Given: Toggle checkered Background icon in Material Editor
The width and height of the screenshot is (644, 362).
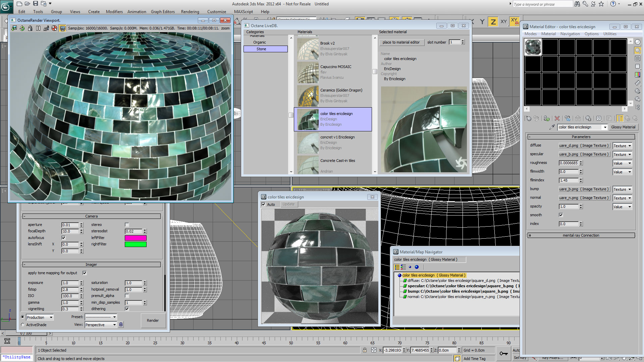Looking at the screenshot, I should pyautogui.click(x=638, y=58).
